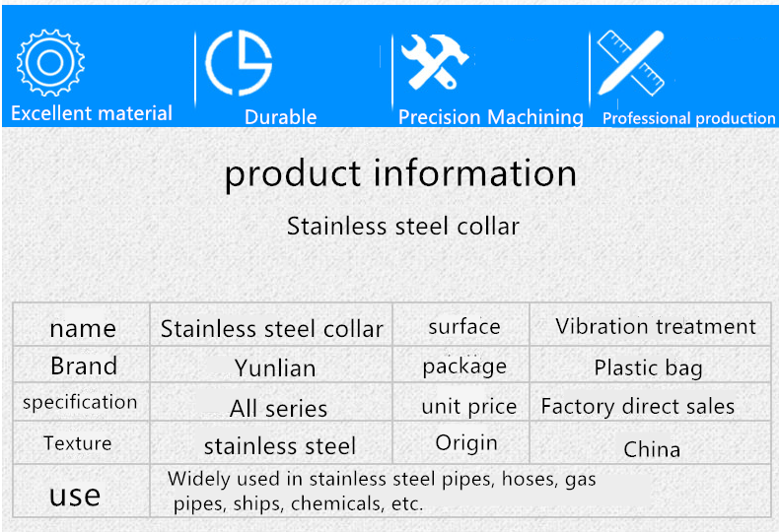Click the use row header cell
The height and width of the screenshot is (532, 779).
pyautogui.click(x=82, y=491)
